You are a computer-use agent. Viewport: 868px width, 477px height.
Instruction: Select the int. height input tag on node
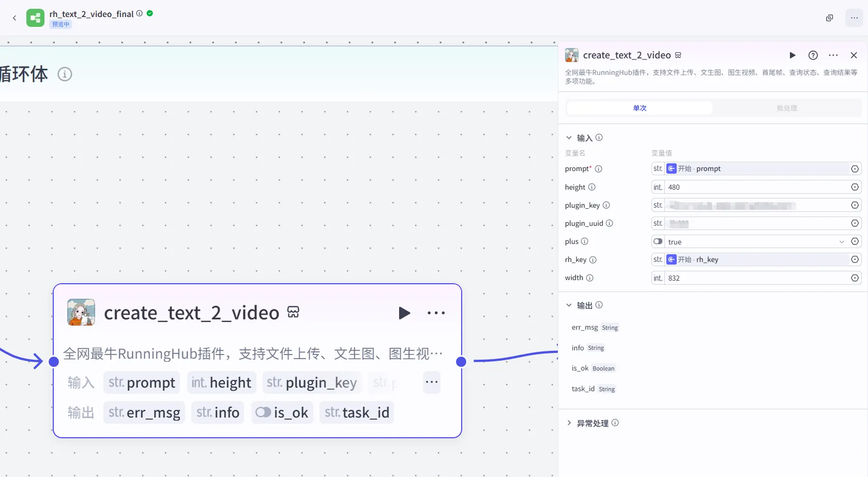221,382
